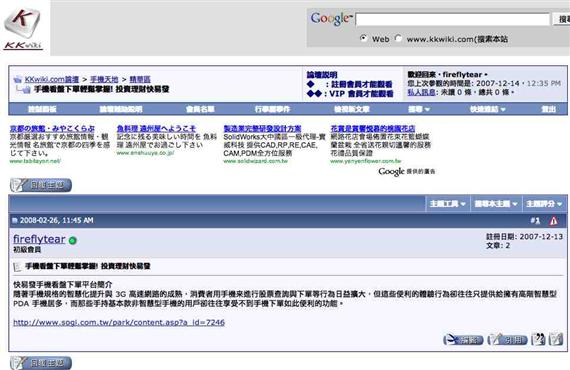Expand the 搜尋本主題 search thread dropdown
The width and height of the screenshot is (570, 370).
[496, 204]
